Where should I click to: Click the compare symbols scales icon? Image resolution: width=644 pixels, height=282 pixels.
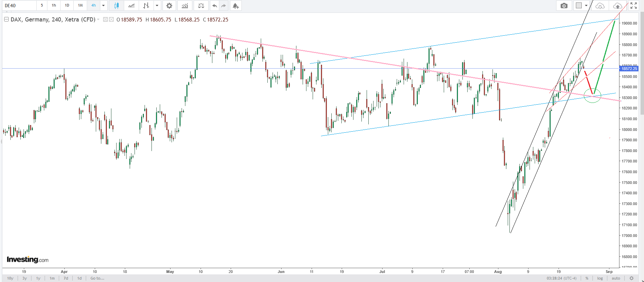click(201, 6)
